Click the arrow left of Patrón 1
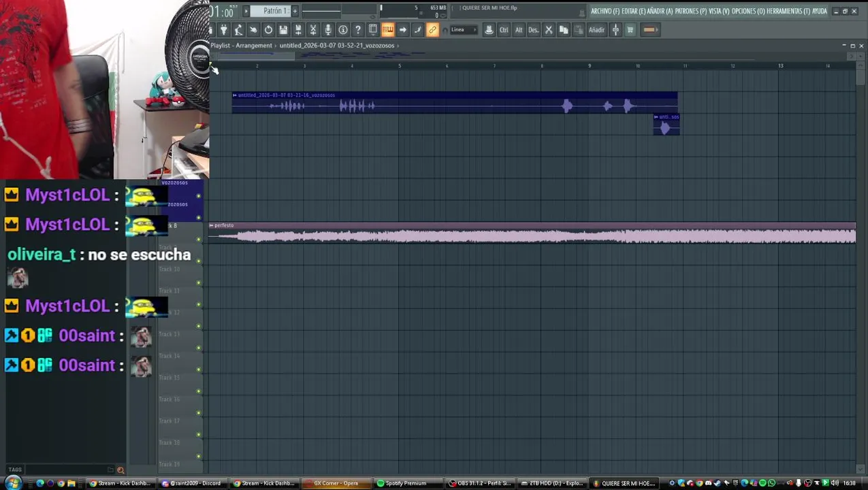The height and width of the screenshot is (490, 868). [246, 11]
